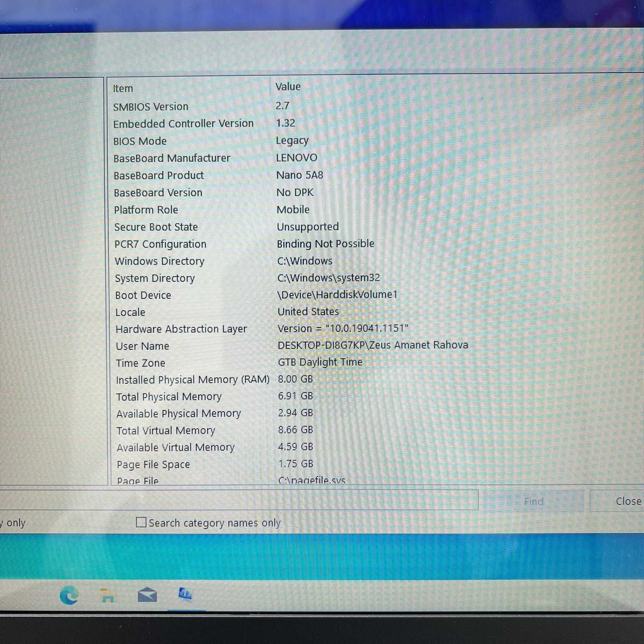
Task: Click the value Legacy
Action: point(292,141)
